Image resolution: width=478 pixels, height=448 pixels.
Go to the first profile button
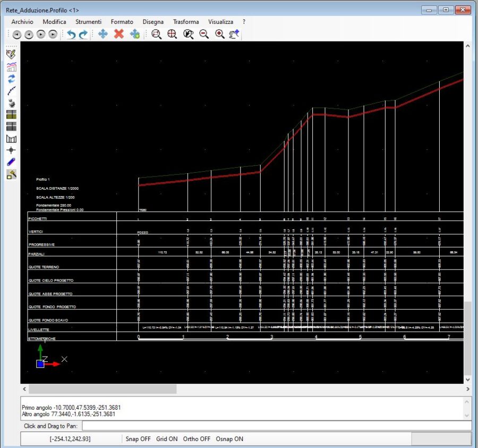pyautogui.click(x=17, y=35)
